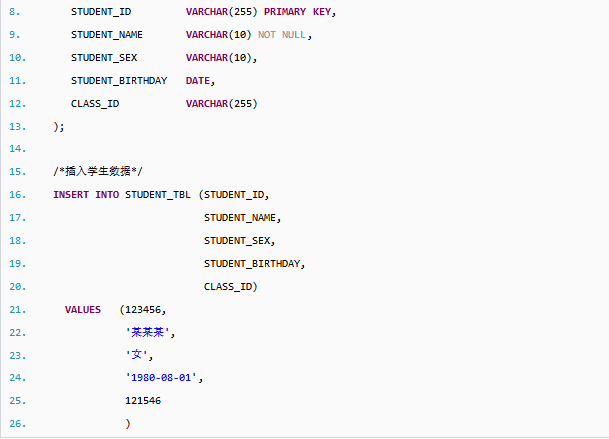Click CLASS_ID) on line 20

(x=231, y=286)
